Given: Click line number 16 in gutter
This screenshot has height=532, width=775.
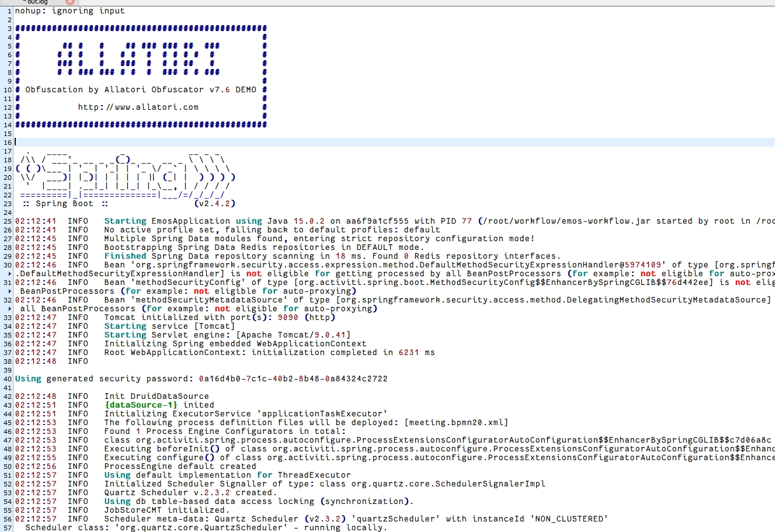Looking at the screenshot, I should pos(8,142).
